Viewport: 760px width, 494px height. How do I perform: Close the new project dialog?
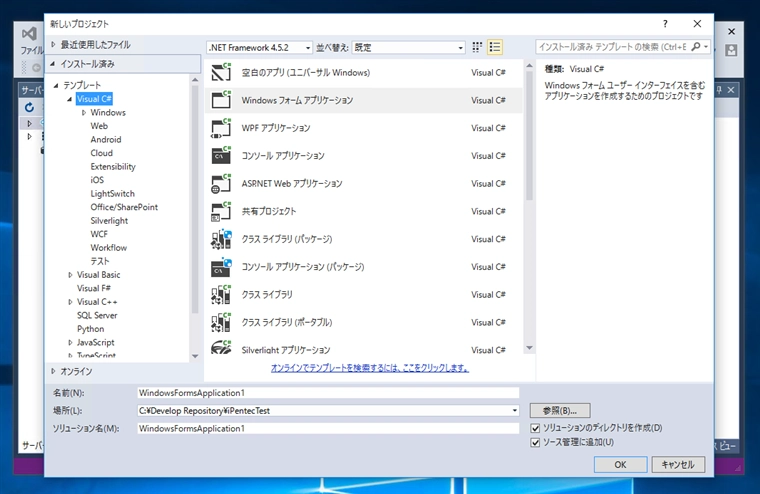pyautogui.click(x=697, y=24)
